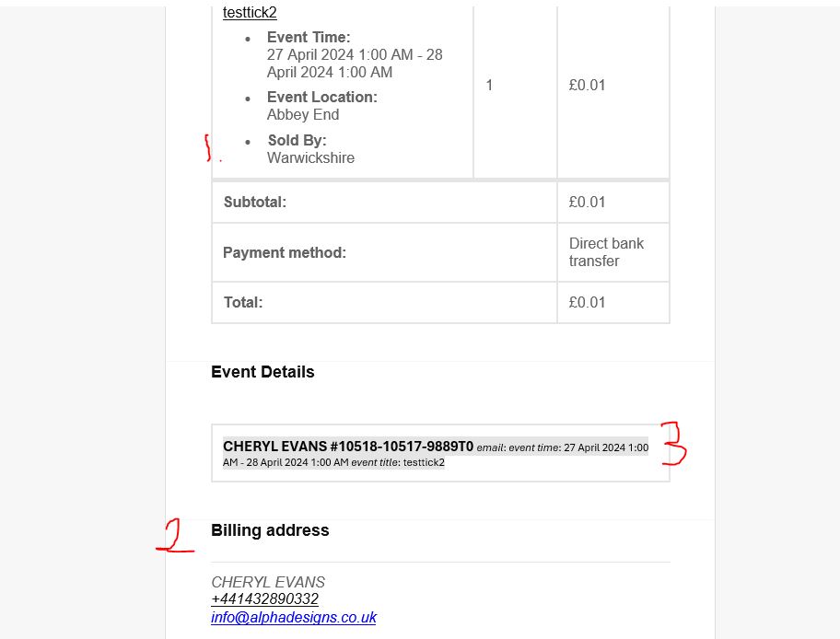Open the testtick2 product link

250,12
